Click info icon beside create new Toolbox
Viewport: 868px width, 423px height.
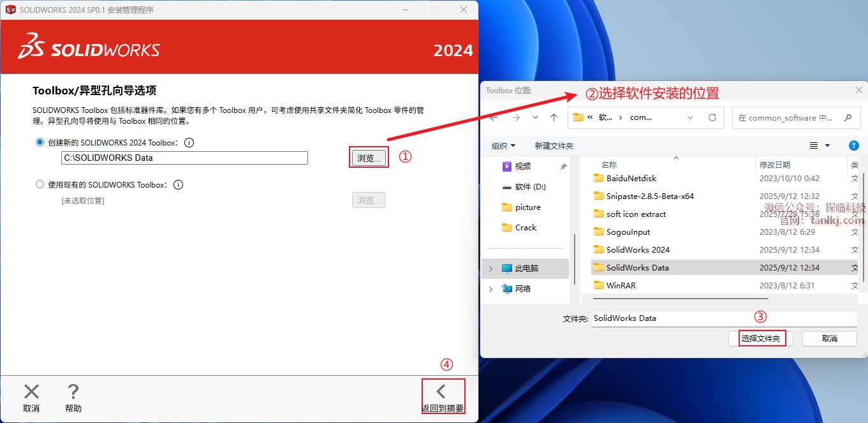tap(189, 143)
